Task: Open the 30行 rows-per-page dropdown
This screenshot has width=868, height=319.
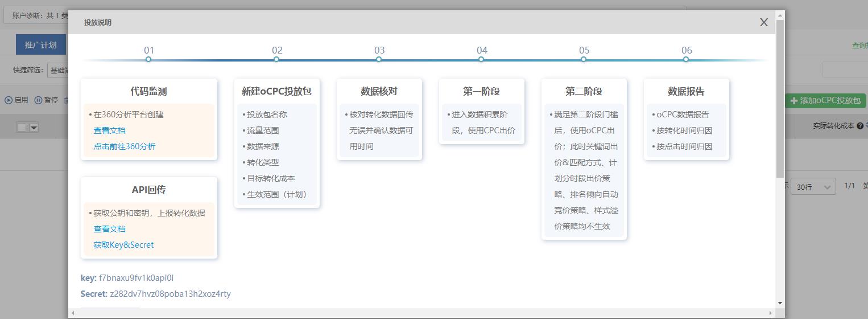Action: pyautogui.click(x=814, y=186)
